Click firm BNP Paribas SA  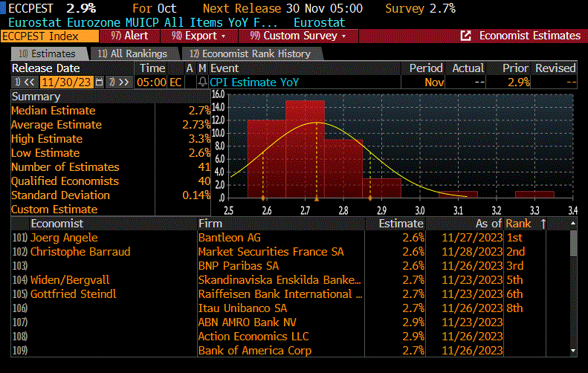(239, 266)
